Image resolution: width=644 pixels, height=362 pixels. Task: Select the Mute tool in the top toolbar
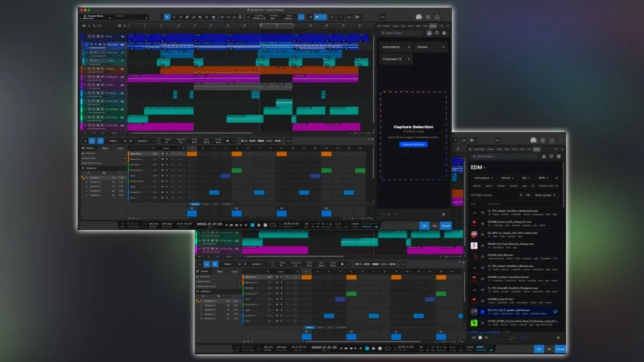click(200, 17)
